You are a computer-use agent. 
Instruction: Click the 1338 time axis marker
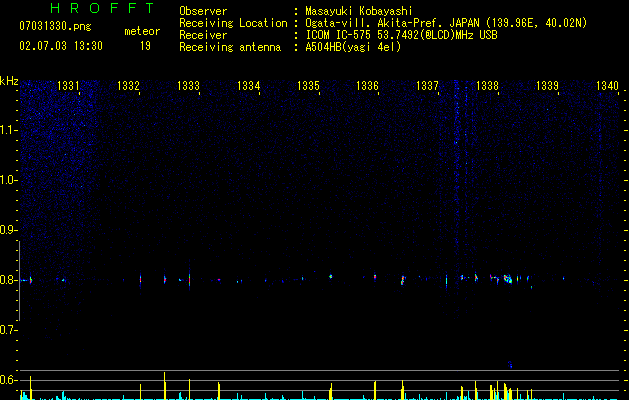click(x=487, y=85)
